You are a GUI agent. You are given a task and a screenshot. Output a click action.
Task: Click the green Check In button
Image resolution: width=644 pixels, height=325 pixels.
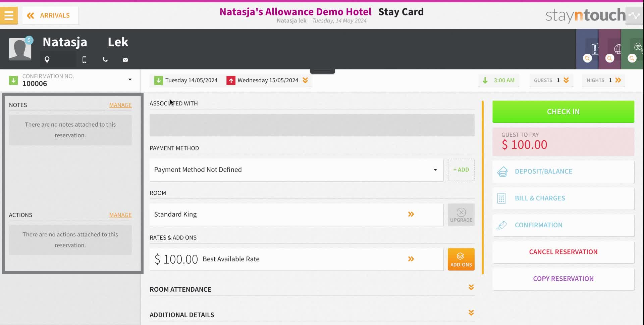coord(563,111)
